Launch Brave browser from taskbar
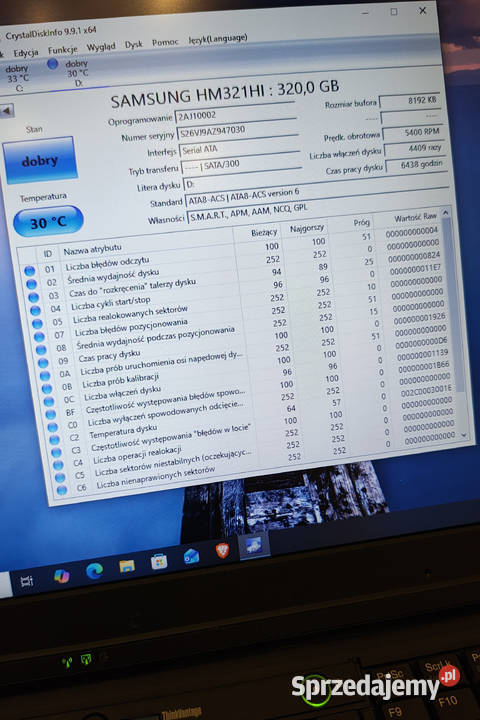The width and height of the screenshot is (480, 720). click(x=223, y=551)
